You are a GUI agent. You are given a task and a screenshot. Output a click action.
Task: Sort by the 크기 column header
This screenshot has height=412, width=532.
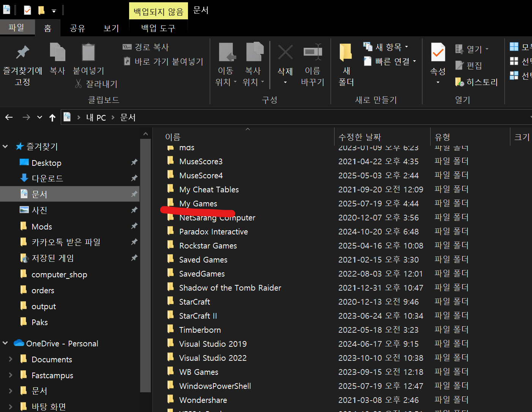click(x=521, y=137)
